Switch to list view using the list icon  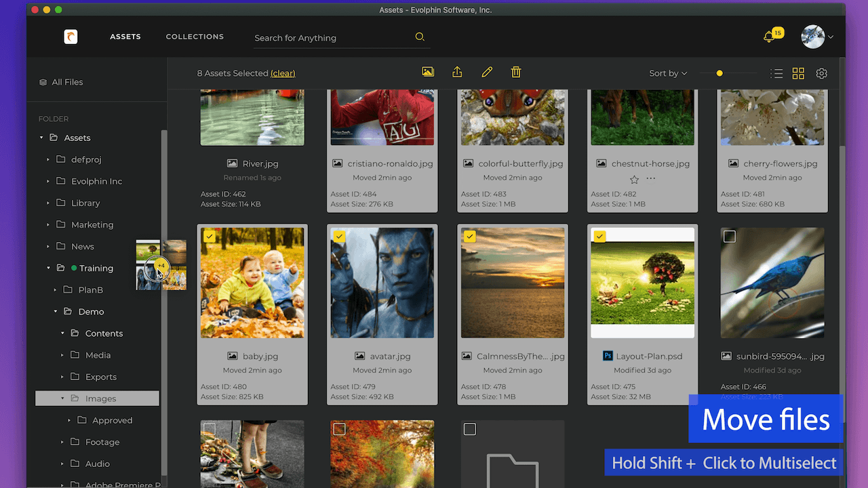[x=776, y=73]
